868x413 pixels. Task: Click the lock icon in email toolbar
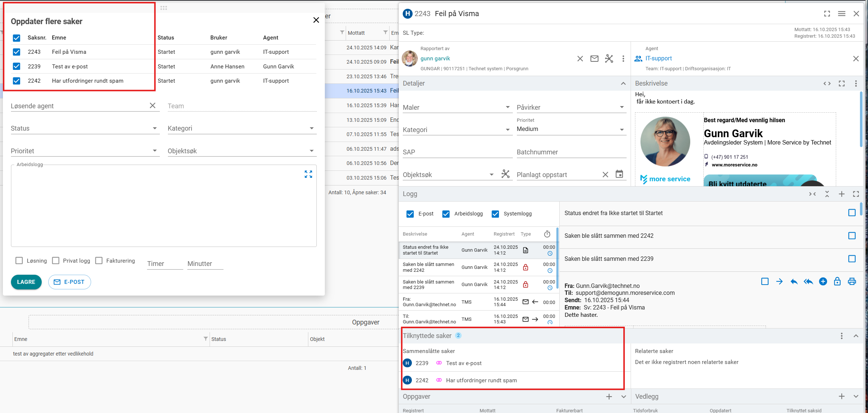point(837,281)
